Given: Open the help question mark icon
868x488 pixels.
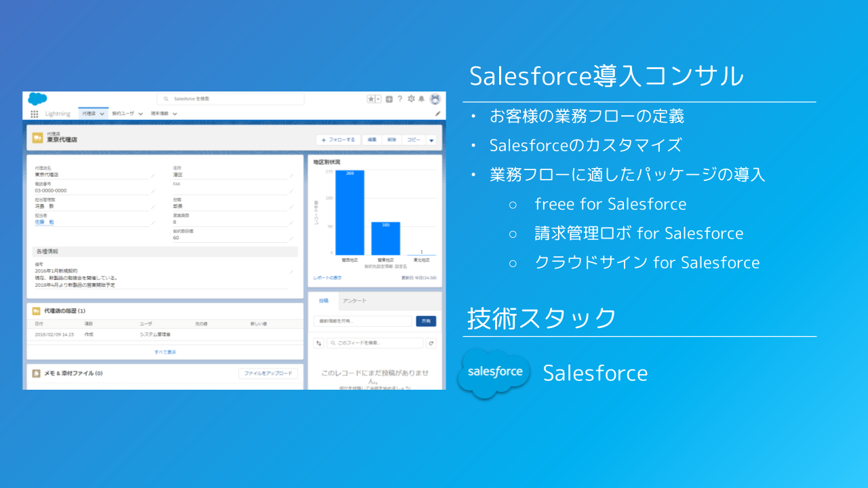Looking at the screenshot, I should tap(400, 99).
